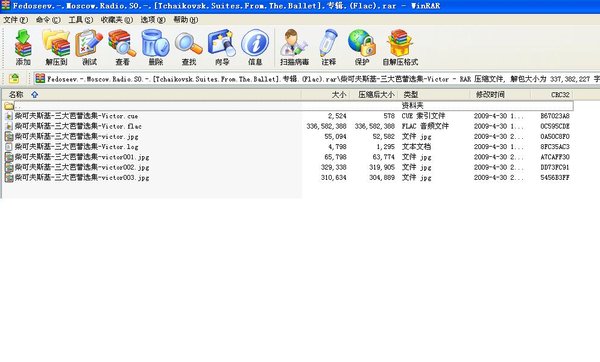600x362 pixels.
Task: Click the CRC32 value 5456B3FF
Action: click(x=555, y=178)
